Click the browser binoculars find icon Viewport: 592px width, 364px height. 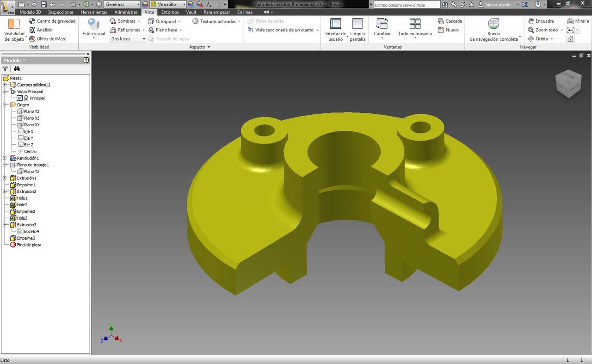[17, 69]
